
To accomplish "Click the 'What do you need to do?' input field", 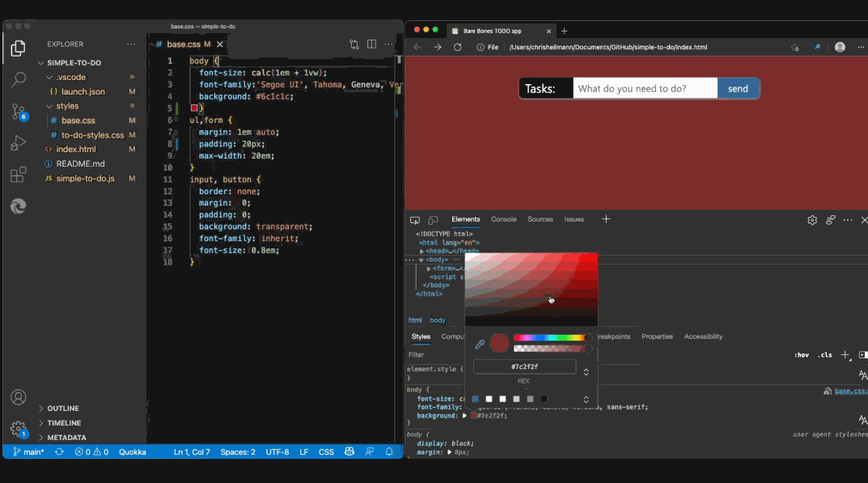I will point(643,87).
